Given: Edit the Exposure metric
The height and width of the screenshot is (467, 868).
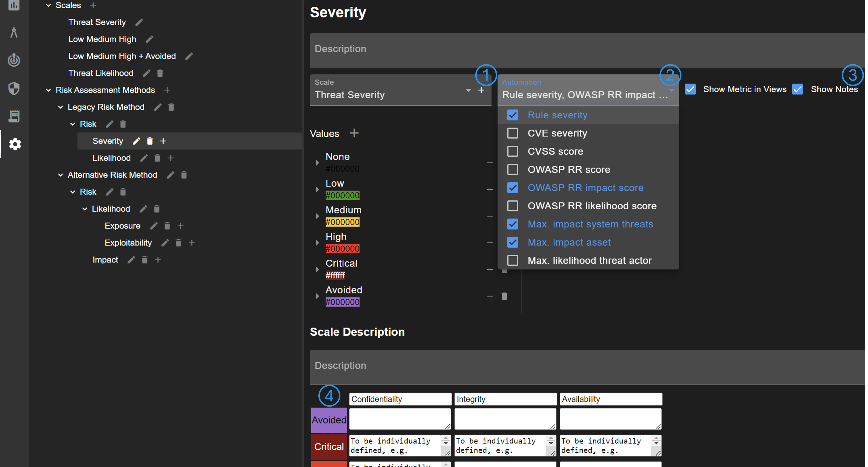Looking at the screenshot, I should (154, 226).
